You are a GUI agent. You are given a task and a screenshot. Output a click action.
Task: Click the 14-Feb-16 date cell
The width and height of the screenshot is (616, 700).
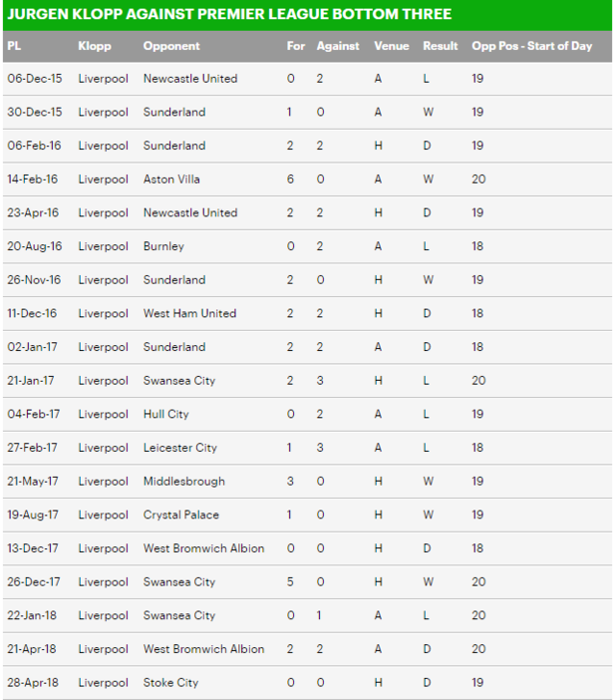(34, 179)
